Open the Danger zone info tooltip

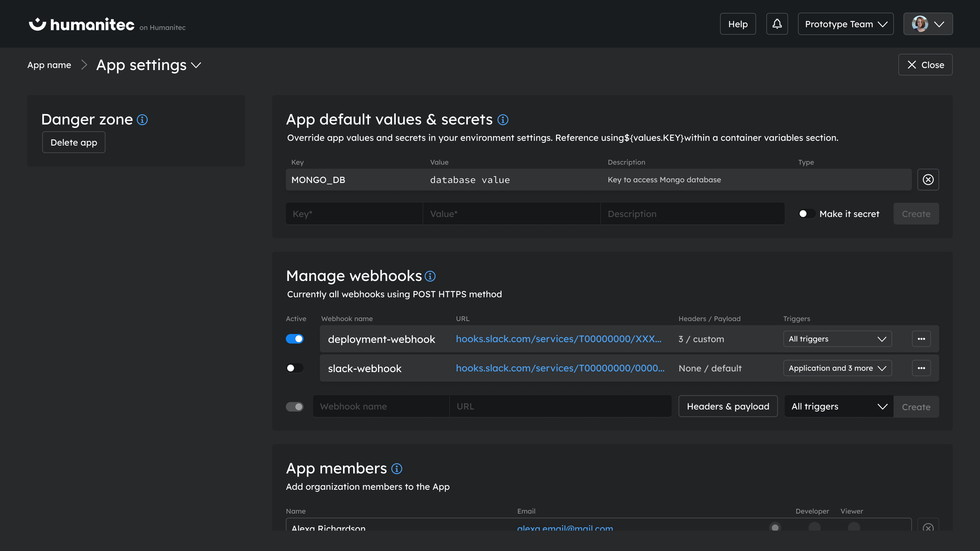[142, 119]
